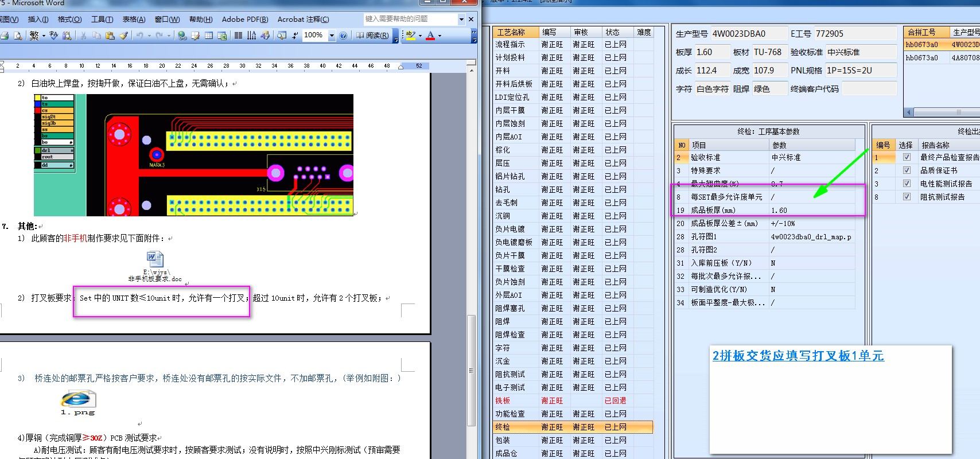Image resolution: width=980 pixels, height=459 pixels.
Task: Toggle the 电性能测试报告 checkbox
Action: pos(907,184)
